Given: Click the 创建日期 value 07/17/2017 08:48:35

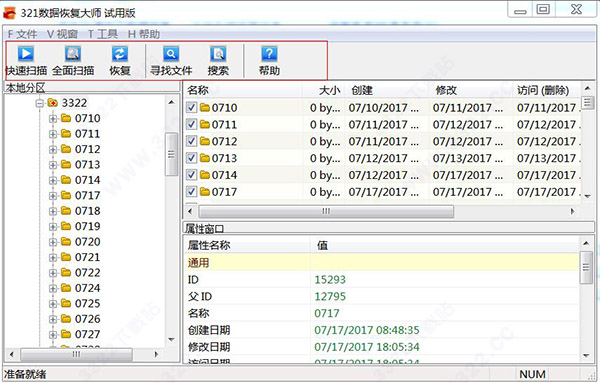Looking at the screenshot, I should (x=367, y=330).
